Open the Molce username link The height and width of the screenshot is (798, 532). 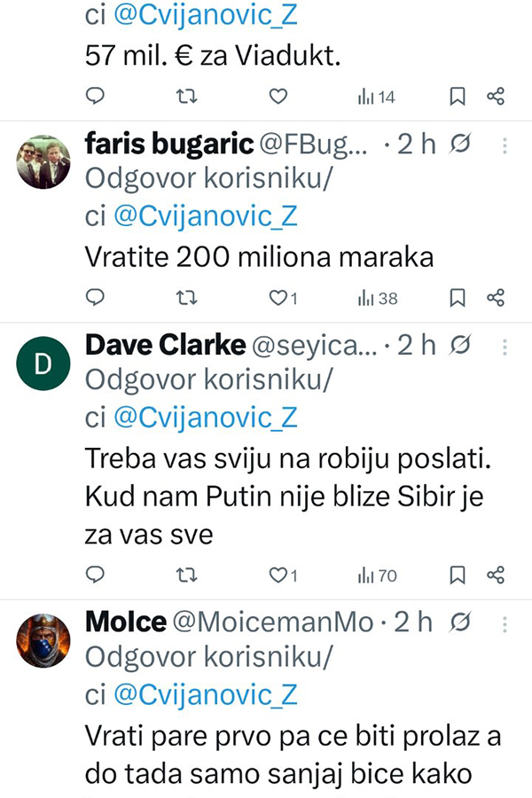125,622
